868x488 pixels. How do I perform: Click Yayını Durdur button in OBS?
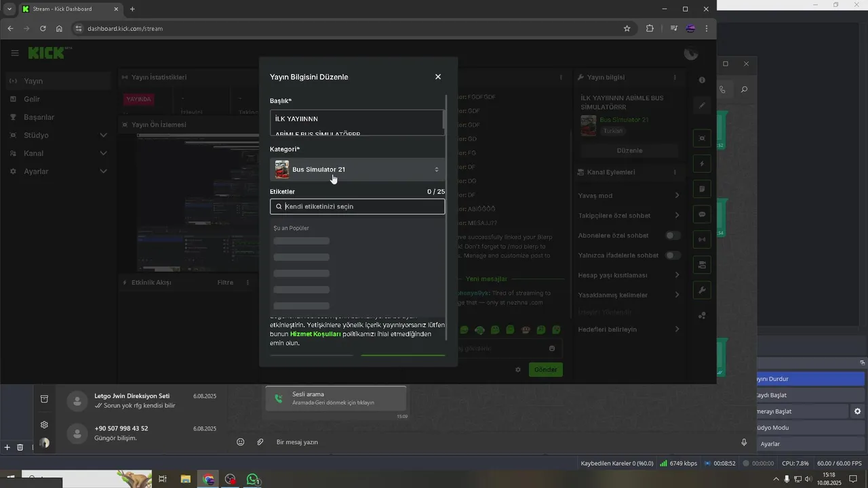pos(811,379)
